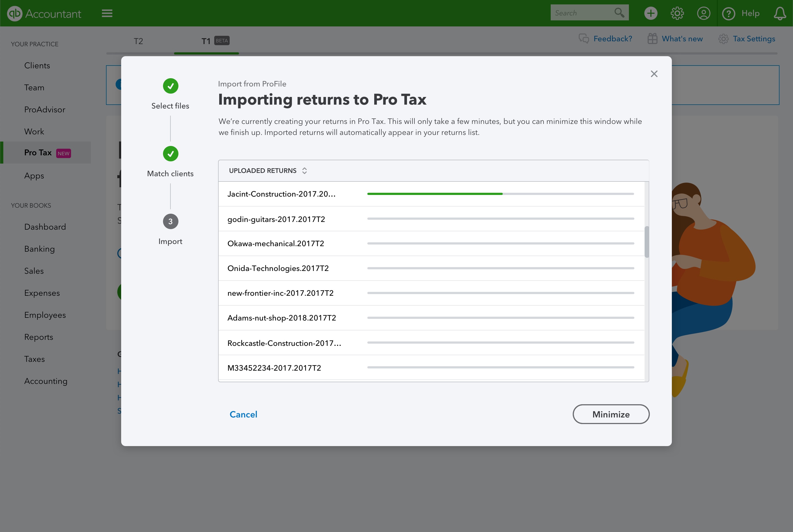793x532 pixels.
Task: Click the Jacint-Construction progress bar
Action: click(500, 194)
